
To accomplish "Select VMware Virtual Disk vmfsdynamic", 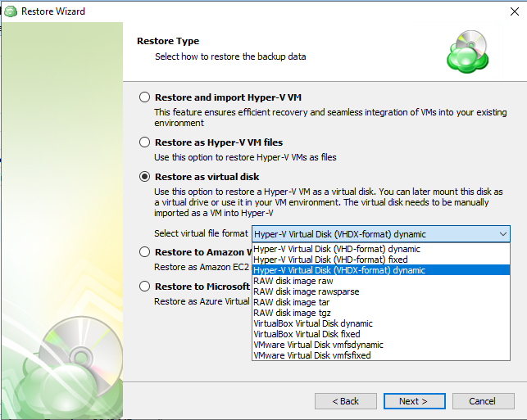I will tap(318, 345).
